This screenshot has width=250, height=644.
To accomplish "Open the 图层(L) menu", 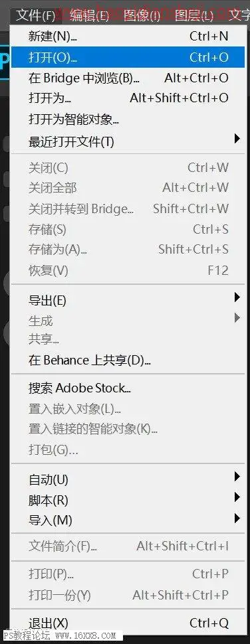I will point(194,16).
